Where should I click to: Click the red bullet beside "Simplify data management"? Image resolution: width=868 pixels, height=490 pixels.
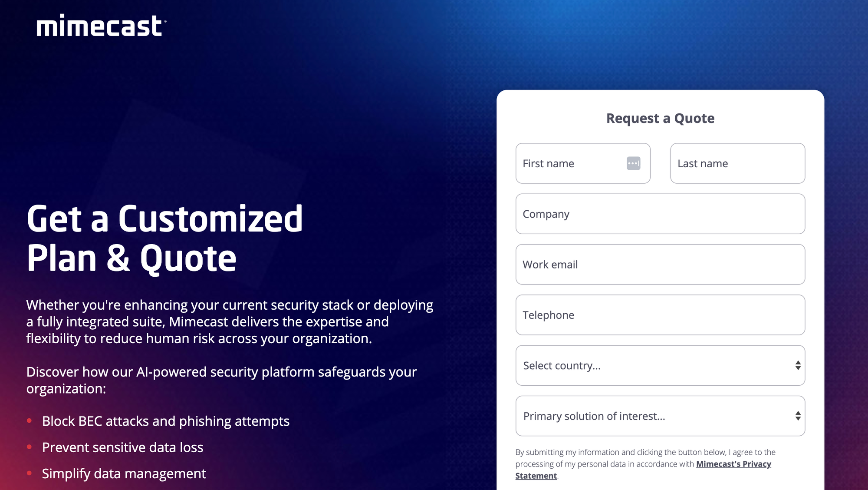pyautogui.click(x=30, y=473)
